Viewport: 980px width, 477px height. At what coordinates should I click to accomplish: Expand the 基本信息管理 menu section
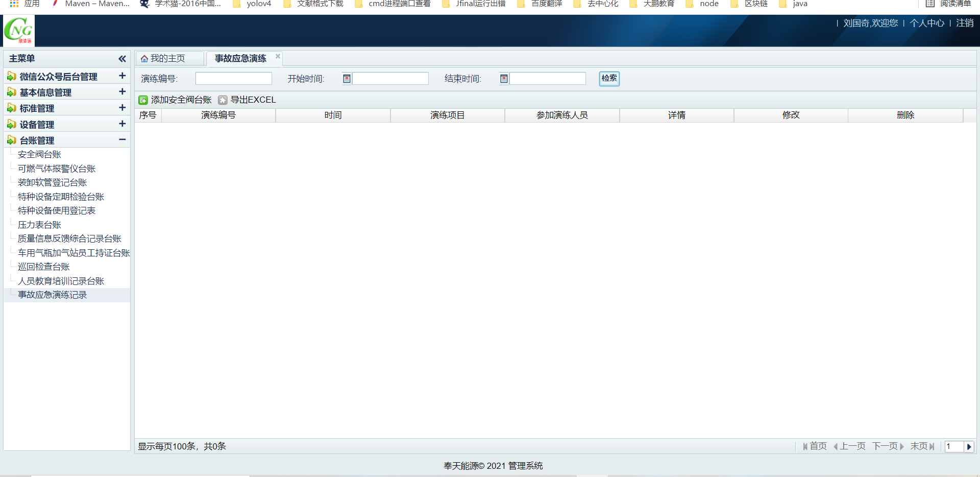point(122,92)
